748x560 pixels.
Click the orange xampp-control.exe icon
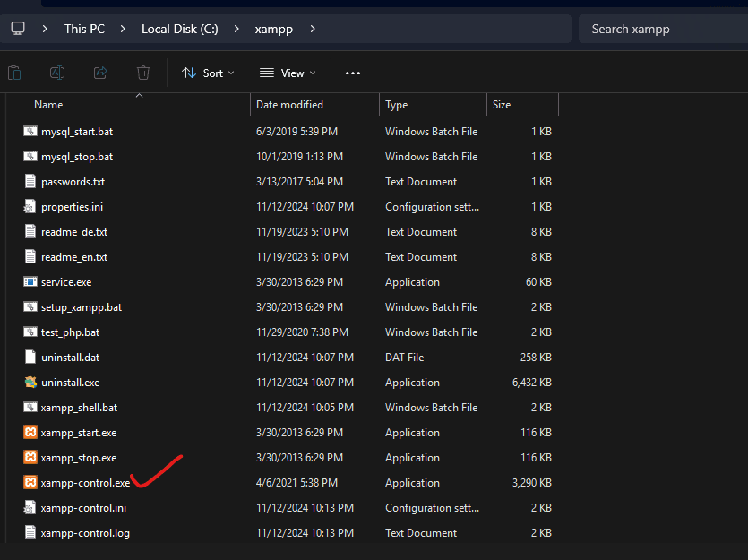(30, 483)
